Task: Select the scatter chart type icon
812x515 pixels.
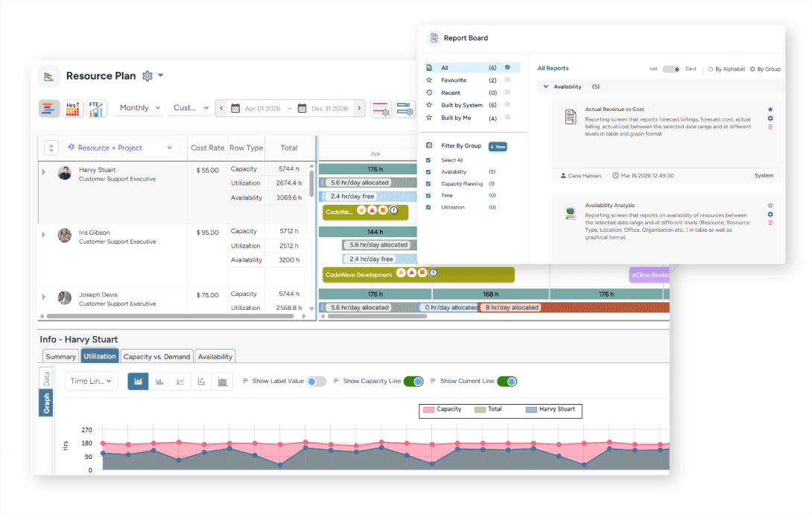Action: [201, 382]
